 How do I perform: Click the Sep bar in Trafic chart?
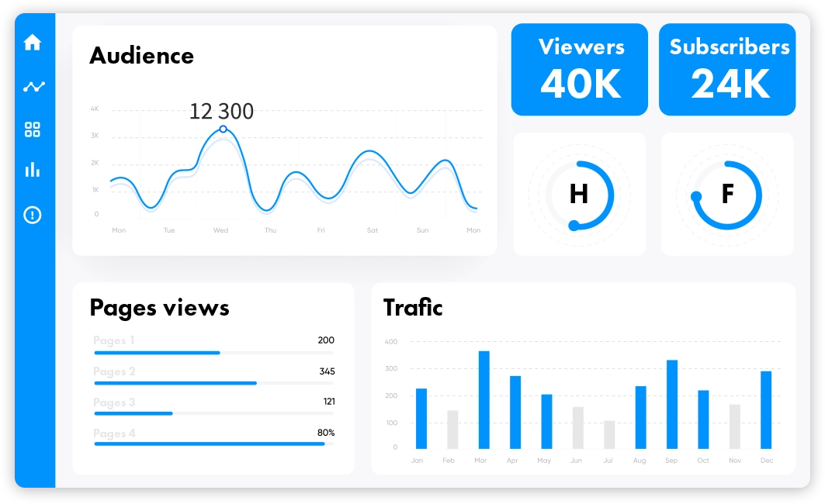tap(672, 404)
